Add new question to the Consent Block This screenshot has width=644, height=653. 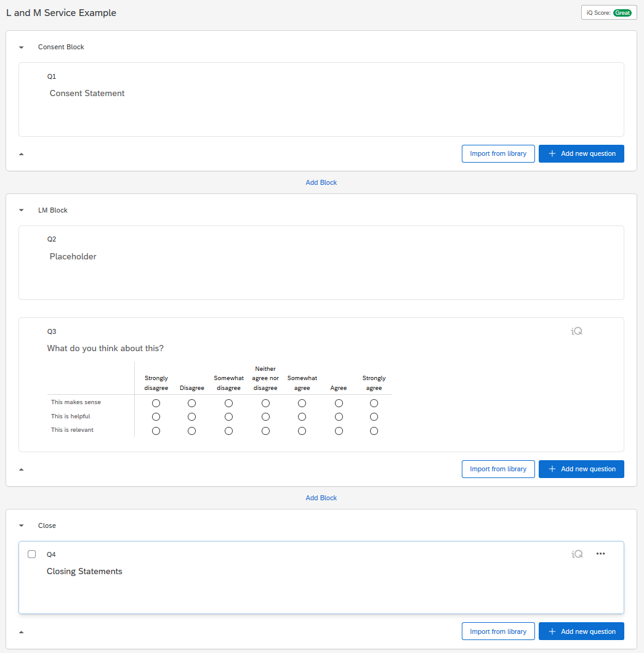click(x=581, y=154)
